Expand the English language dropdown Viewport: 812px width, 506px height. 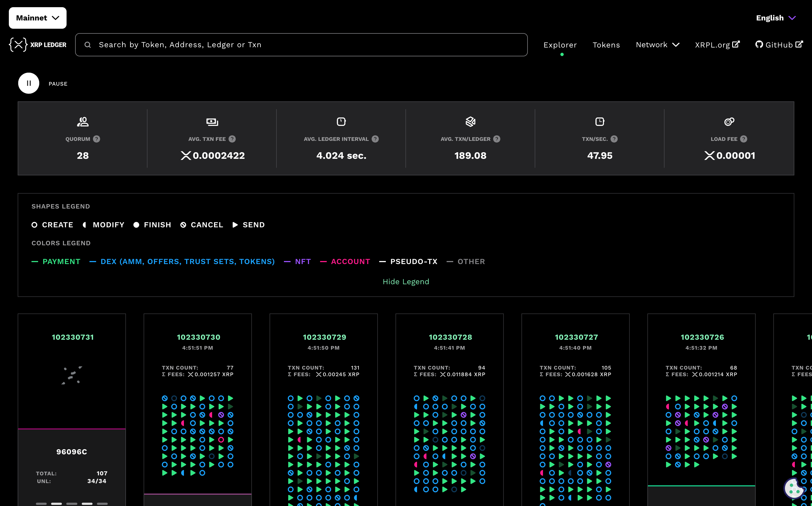point(776,18)
